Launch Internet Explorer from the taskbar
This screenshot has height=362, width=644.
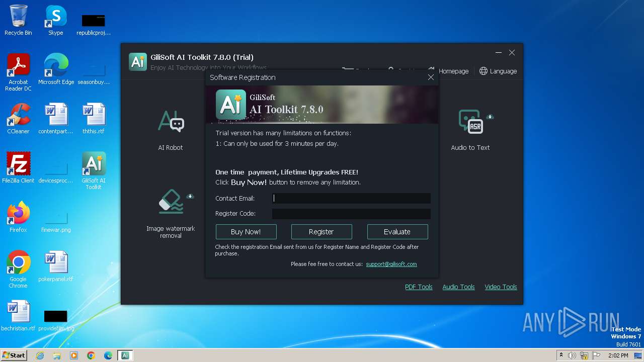(40, 355)
